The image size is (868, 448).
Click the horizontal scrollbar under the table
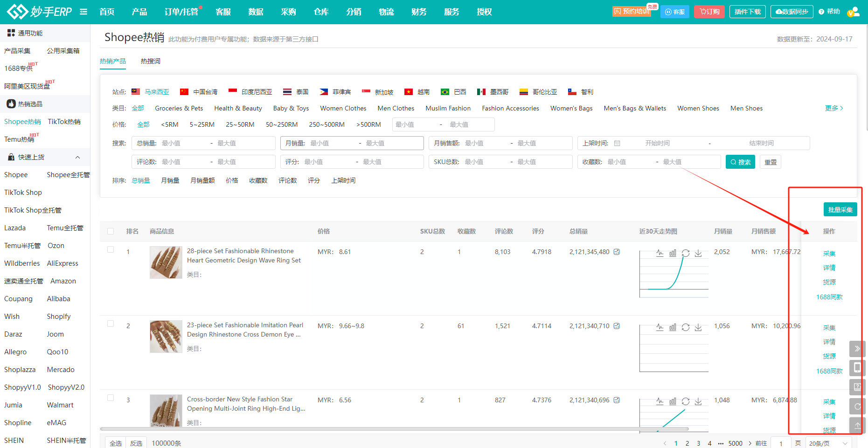click(394, 429)
